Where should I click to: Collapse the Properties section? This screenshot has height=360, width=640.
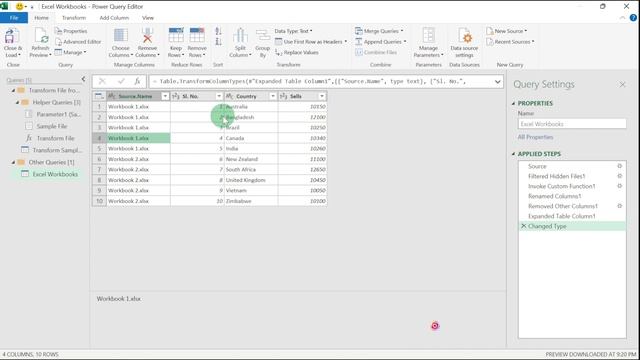(513, 104)
